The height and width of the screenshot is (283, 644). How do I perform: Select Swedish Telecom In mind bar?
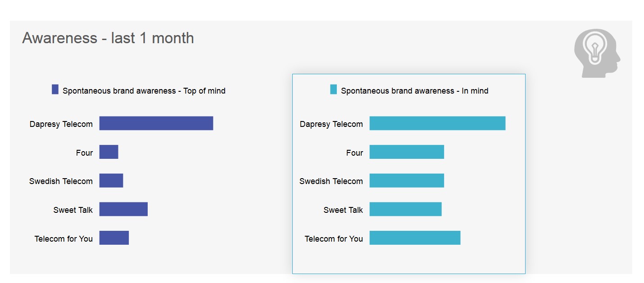tap(407, 180)
